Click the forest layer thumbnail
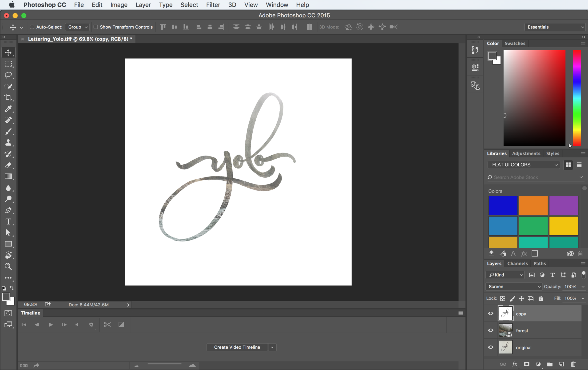Viewport: 588px width, 370px height. (505, 330)
